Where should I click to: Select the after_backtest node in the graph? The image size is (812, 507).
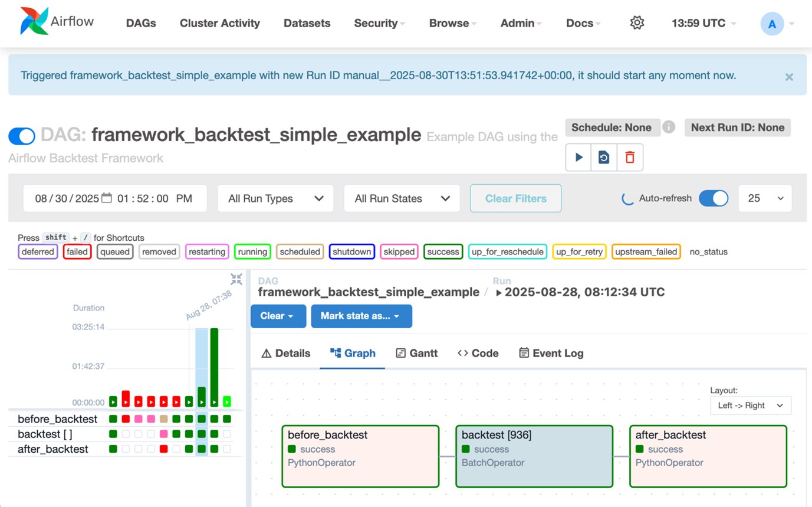pyautogui.click(x=708, y=456)
